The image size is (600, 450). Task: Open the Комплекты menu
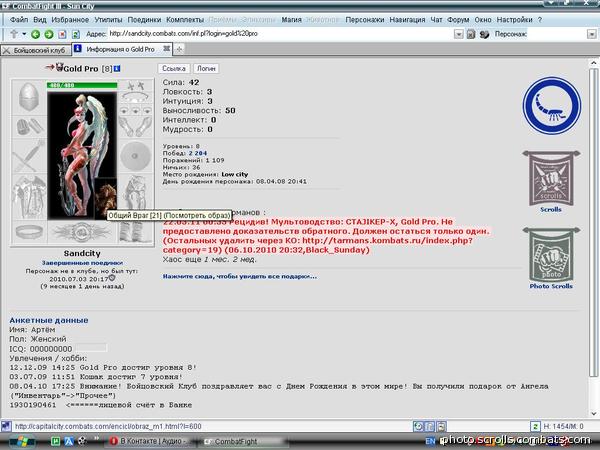(185, 20)
